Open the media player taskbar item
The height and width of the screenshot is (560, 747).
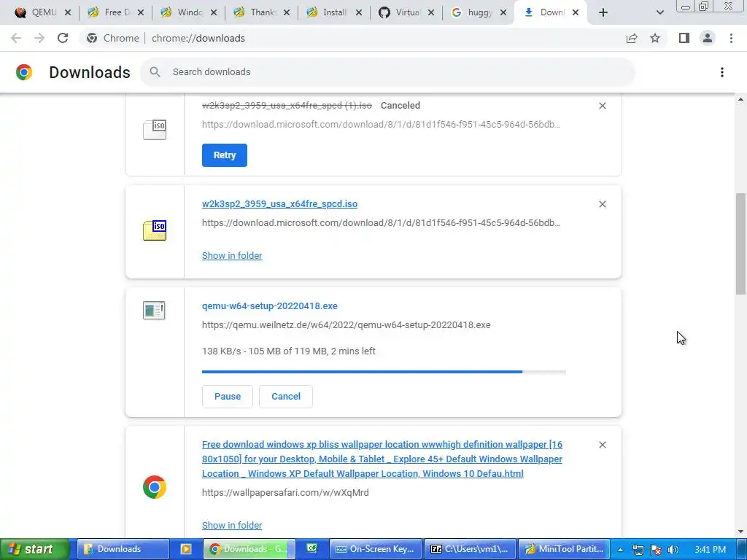point(186,549)
